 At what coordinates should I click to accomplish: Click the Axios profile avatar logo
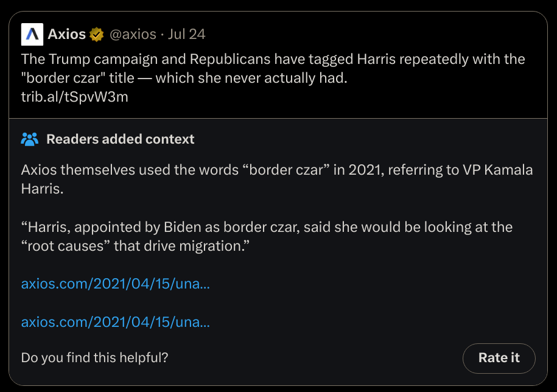point(32,34)
